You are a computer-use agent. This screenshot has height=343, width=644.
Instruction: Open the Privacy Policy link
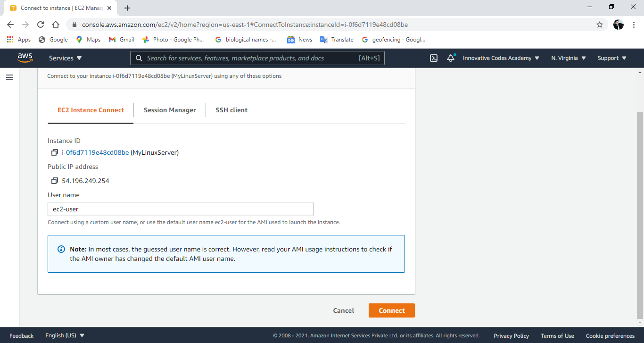[511, 335]
